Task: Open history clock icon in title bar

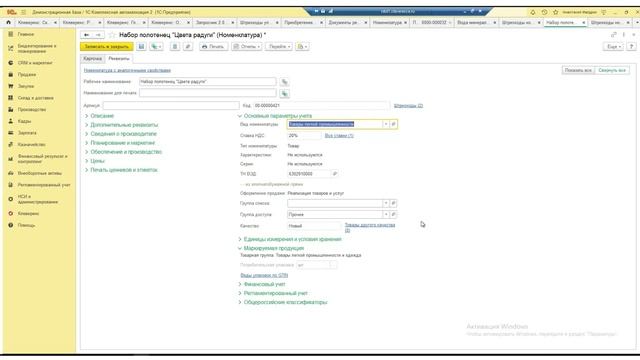Action: point(544,12)
